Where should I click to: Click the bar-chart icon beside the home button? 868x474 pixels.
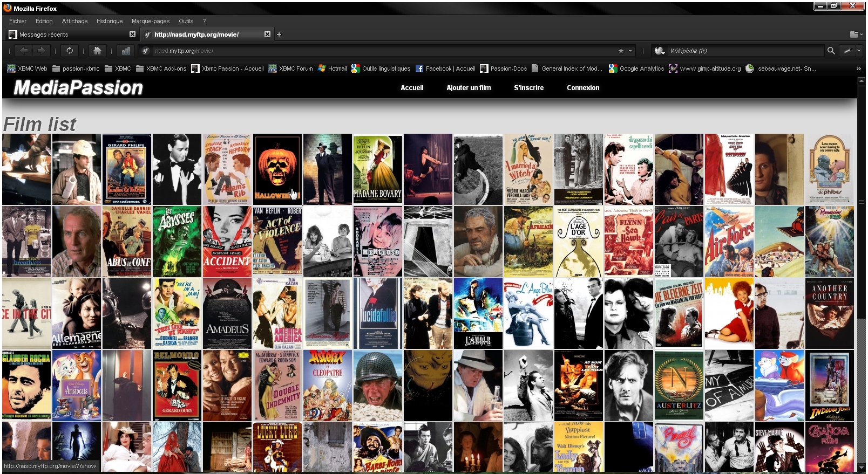[x=126, y=51]
